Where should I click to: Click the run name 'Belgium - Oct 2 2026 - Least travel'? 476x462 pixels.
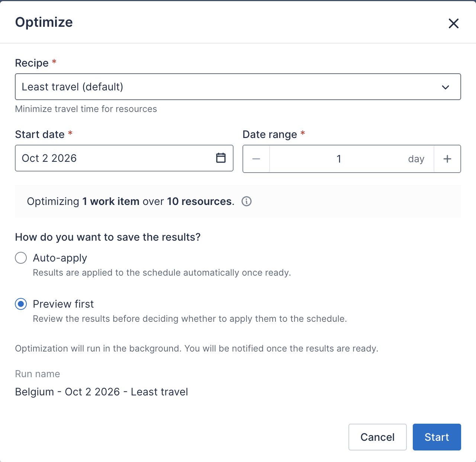102,392
